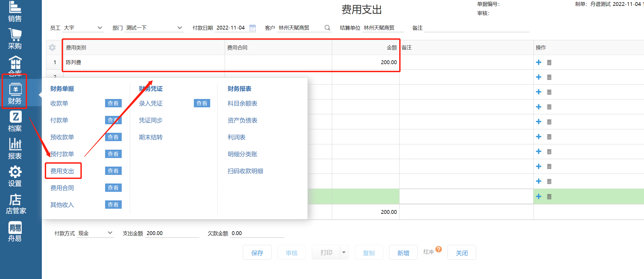The image size is (644, 279).
Task: Click 查看 button next to 其他收入
Action: [113, 204]
